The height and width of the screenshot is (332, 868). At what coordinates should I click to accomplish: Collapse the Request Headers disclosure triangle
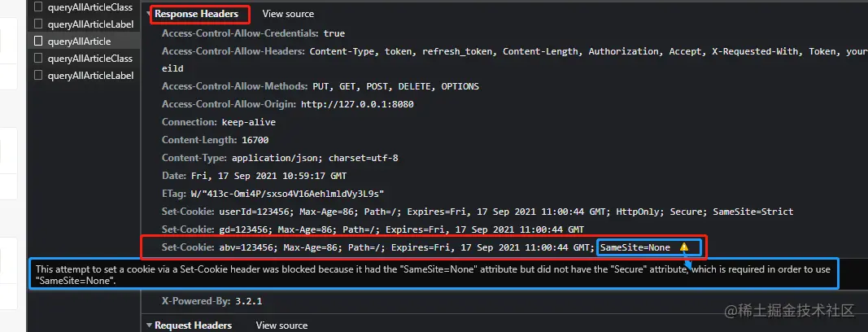click(x=149, y=325)
